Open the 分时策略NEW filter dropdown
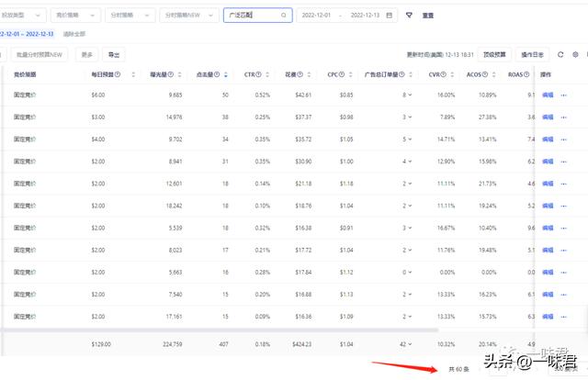The image size is (588, 380). (189, 15)
